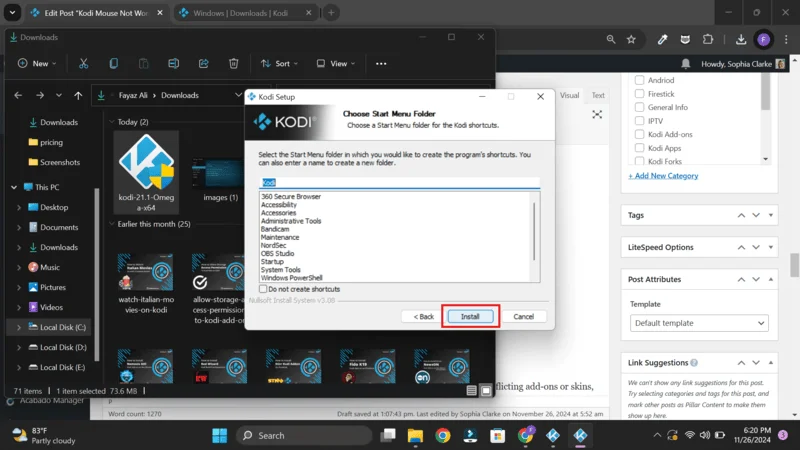The image size is (800, 450).
Task: Click Cancel in Kodi Setup
Action: click(523, 317)
